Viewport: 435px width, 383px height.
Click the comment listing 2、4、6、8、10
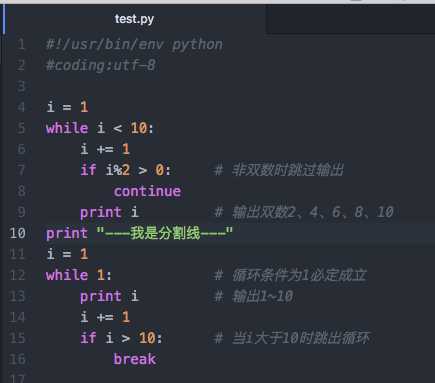(x=304, y=212)
